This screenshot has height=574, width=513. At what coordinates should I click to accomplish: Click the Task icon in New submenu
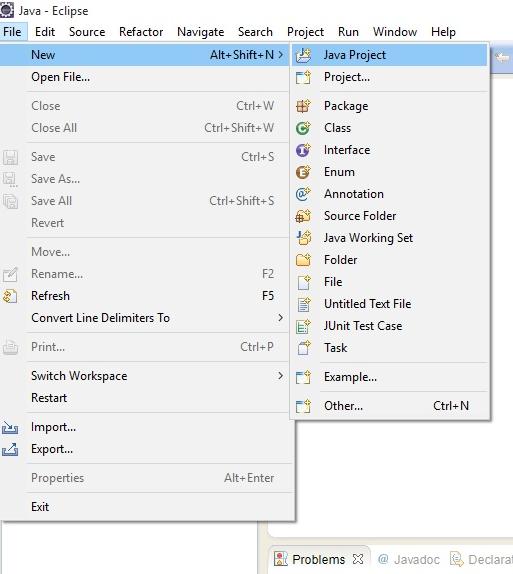[x=303, y=348]
